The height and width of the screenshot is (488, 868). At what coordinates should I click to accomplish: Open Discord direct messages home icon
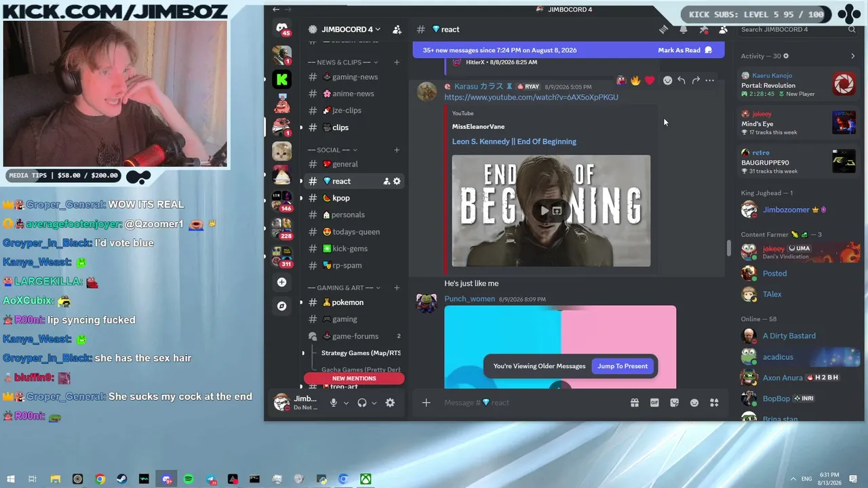281,29
